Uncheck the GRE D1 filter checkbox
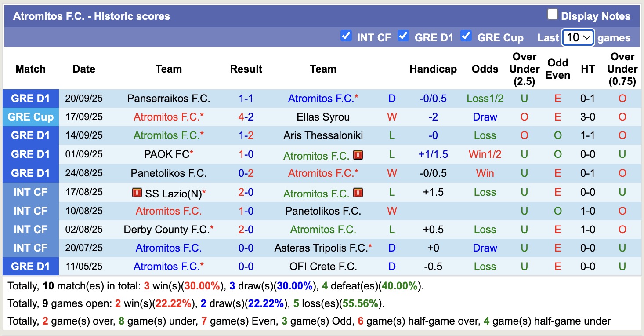 pos(403,37)
